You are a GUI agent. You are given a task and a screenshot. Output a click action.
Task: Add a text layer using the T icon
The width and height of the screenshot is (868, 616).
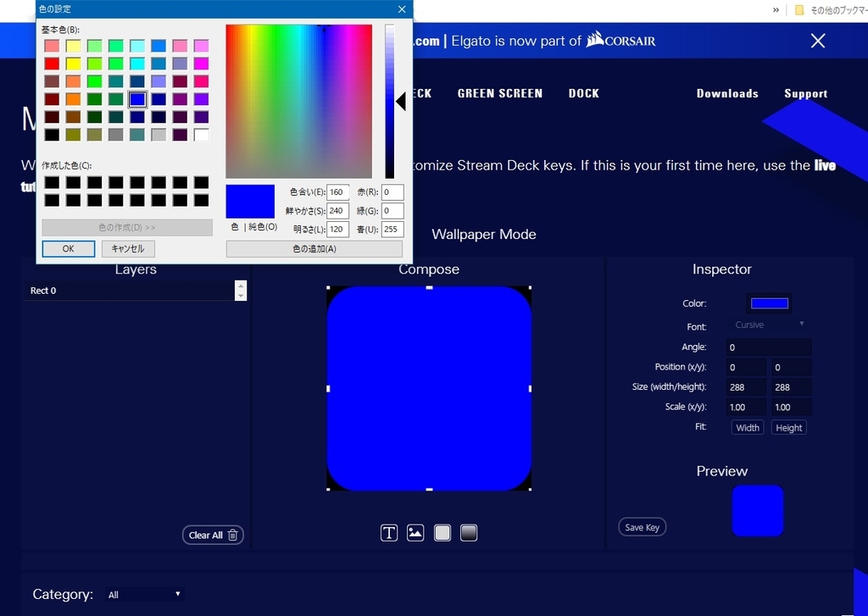point(389,532)
